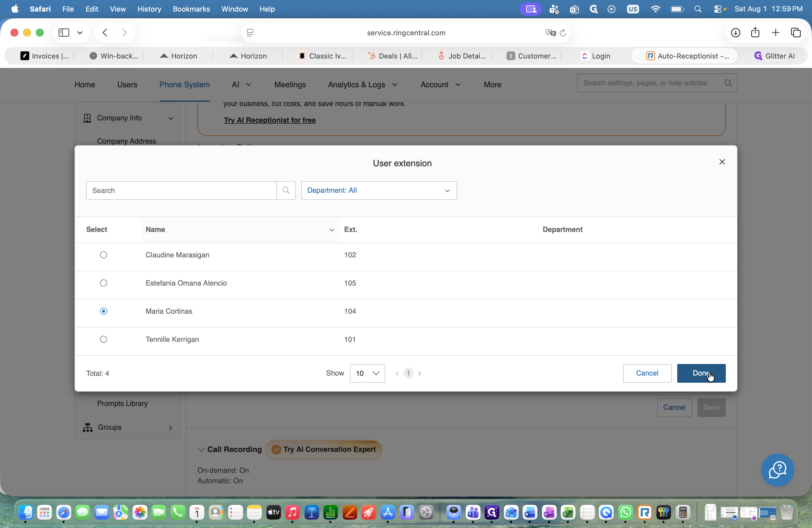Open Safari downloads icon
Image resolution: width=812 pixels, height=528 pixels.
pyautogui.click(x=735, y=33)
